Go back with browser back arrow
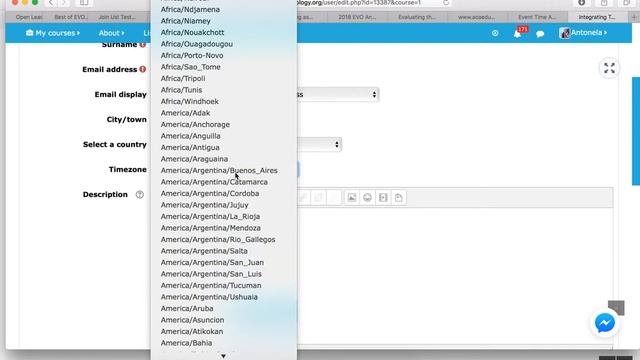This screenshot has width=640, height=360. tap(51, 3)
